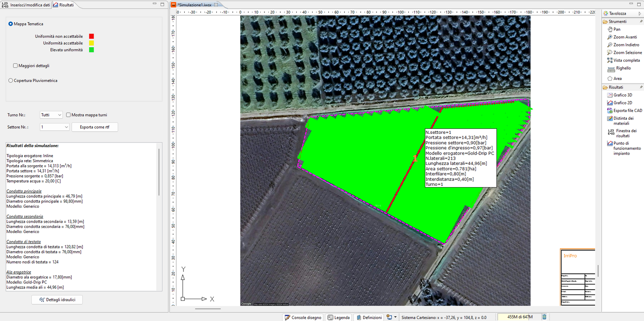Click the Esporta come rtf button
Viewport: 644px width, 321px height.
(x=95, y=127)
